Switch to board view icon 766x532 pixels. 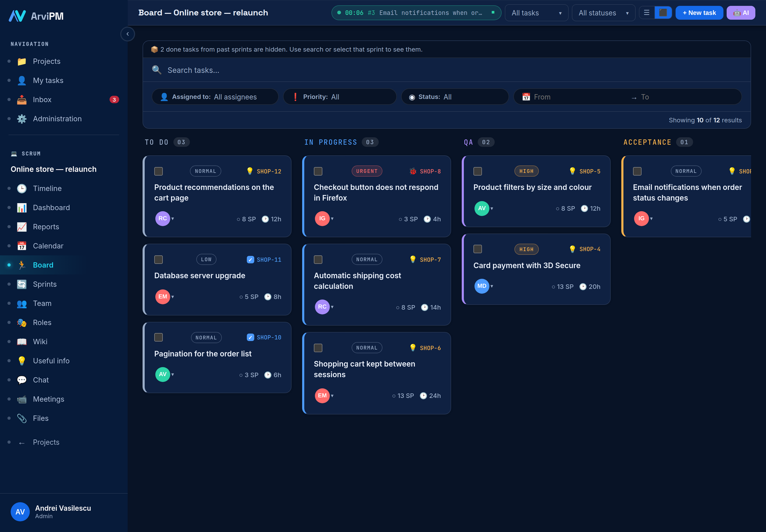tap(663, 13)
